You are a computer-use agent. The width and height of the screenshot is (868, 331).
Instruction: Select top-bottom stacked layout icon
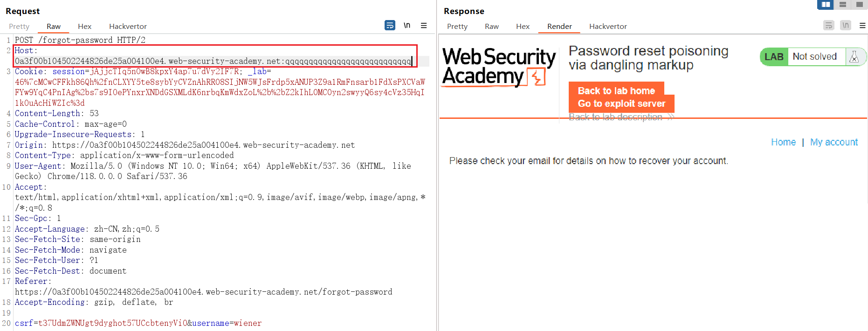click(x=842, y=5)
